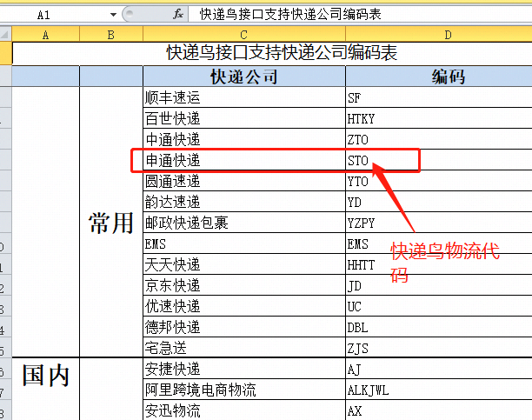The height and width of the screenshot is (420, 532).
Task: Select the cell 京东快递
Action: click(x=244, y=285)
